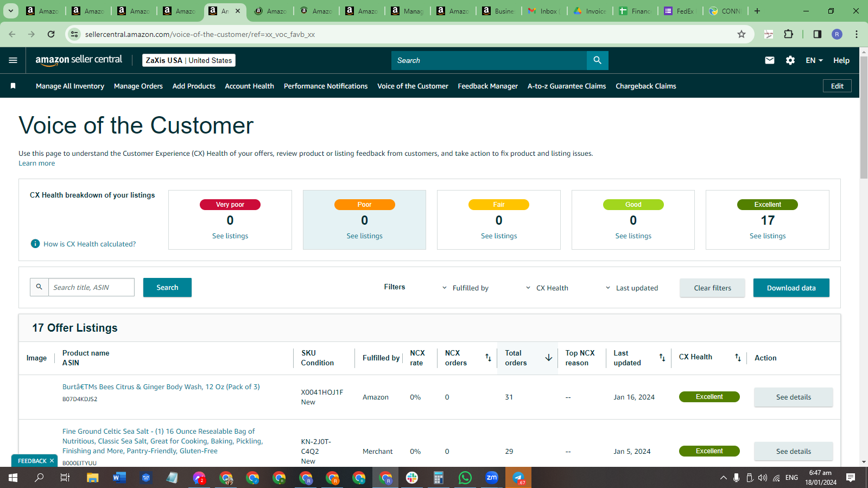Reload the page in Chrome
The height and width of the screenshot is (488, 868).
pyautogui.click(x=51, y=34)
